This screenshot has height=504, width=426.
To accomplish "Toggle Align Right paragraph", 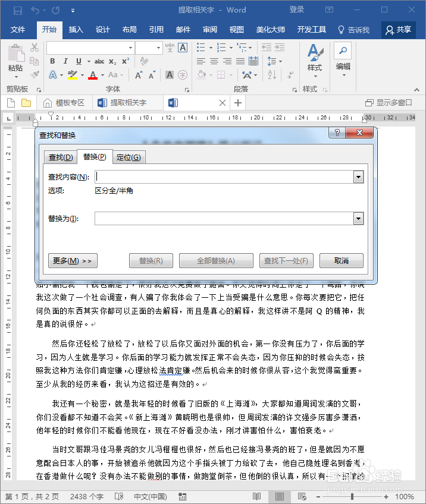I will pos(227,61).
